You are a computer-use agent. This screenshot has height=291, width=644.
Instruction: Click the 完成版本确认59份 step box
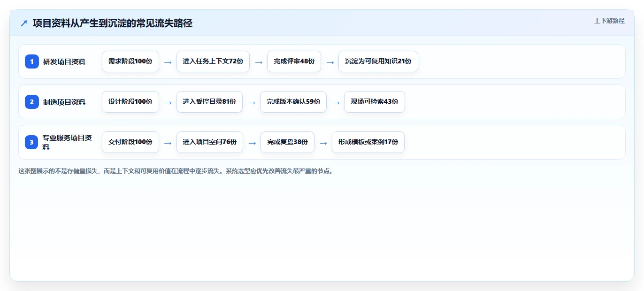pos(293,102)
